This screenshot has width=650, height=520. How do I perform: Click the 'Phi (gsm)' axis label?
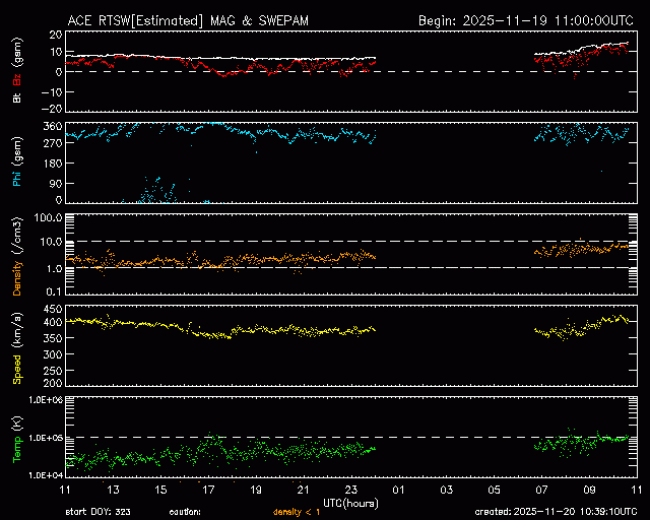[x=17, y=162]
